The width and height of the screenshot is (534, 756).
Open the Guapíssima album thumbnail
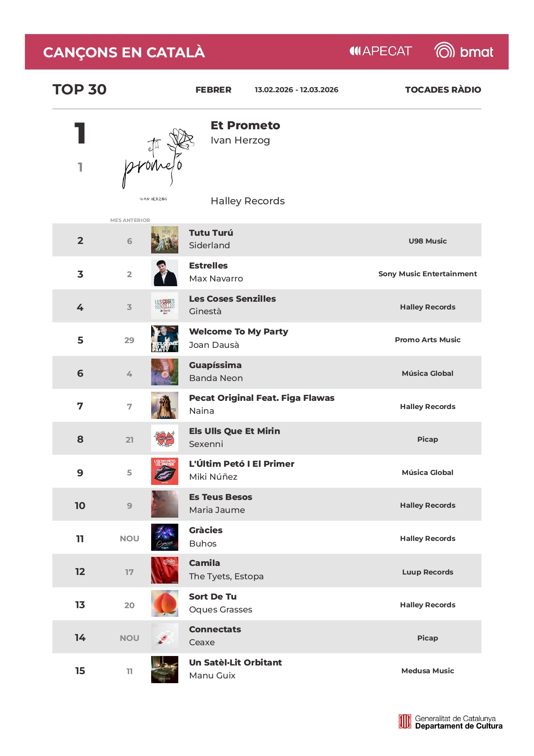click(165, 372)
